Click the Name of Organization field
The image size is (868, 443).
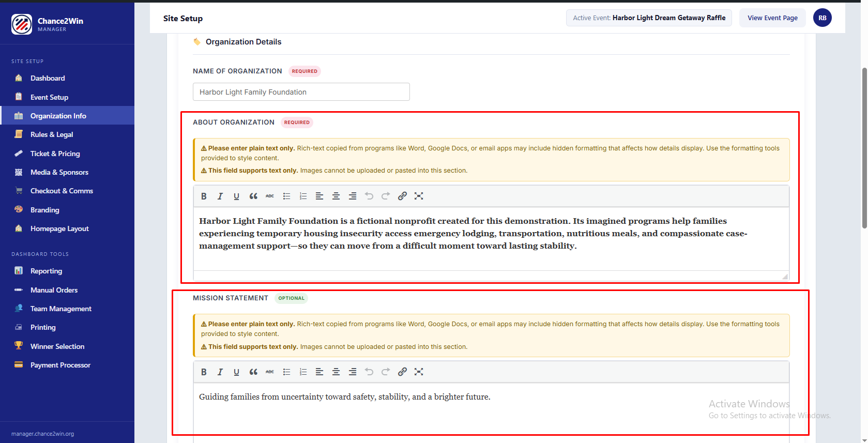301,92
